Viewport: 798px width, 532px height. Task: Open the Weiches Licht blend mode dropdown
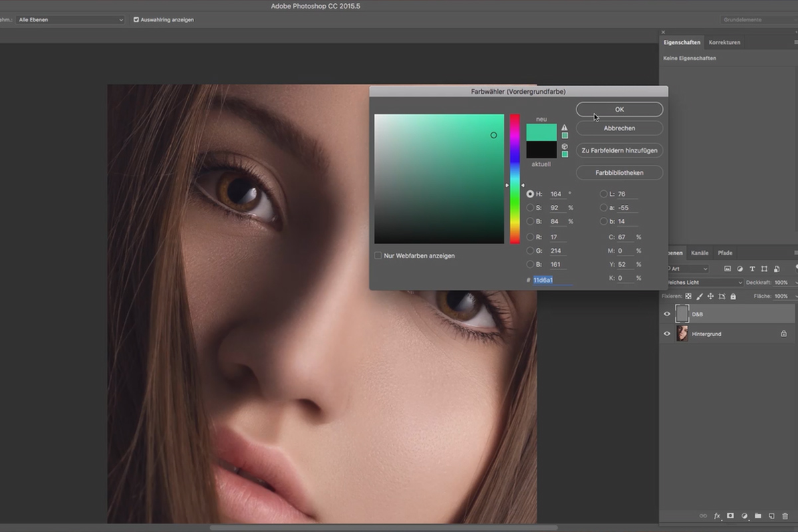tap(702, 283)
